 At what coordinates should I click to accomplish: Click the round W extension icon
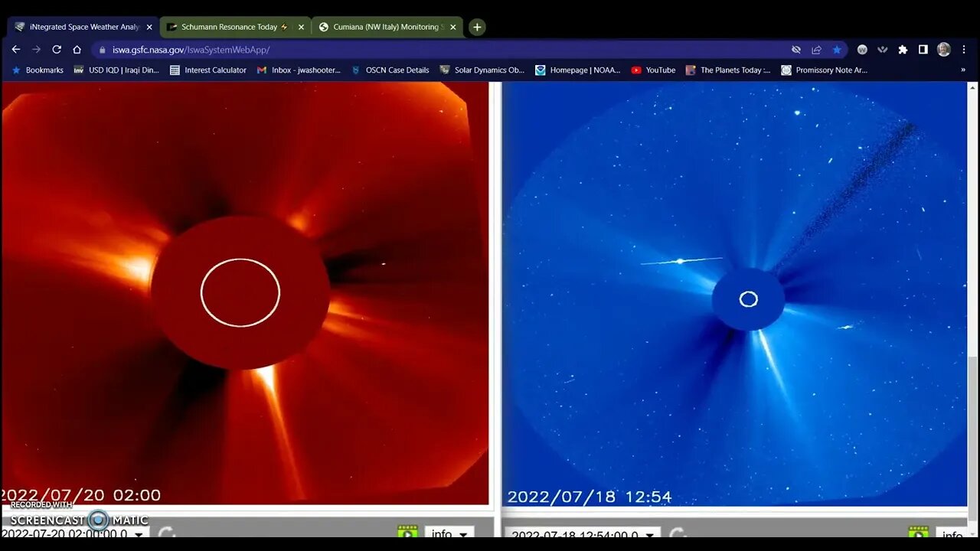pyautogui.click(x=862, y=50)
